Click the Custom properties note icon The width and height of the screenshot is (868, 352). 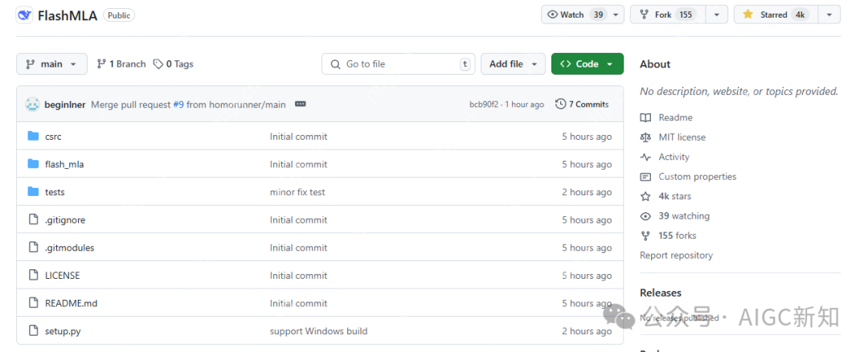645,177
